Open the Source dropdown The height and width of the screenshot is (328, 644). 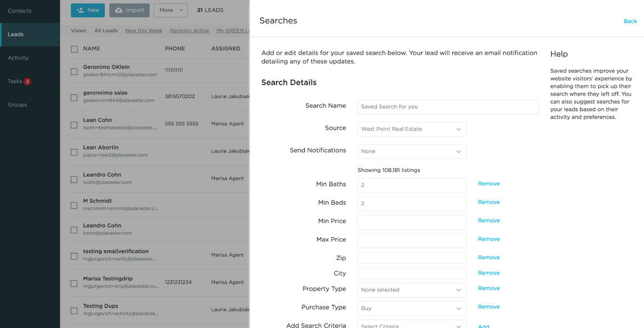(411, 129)
